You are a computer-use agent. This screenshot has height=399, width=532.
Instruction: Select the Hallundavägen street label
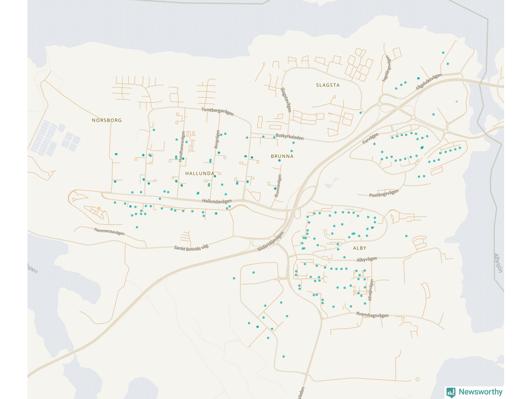click(x=217, y=201)
